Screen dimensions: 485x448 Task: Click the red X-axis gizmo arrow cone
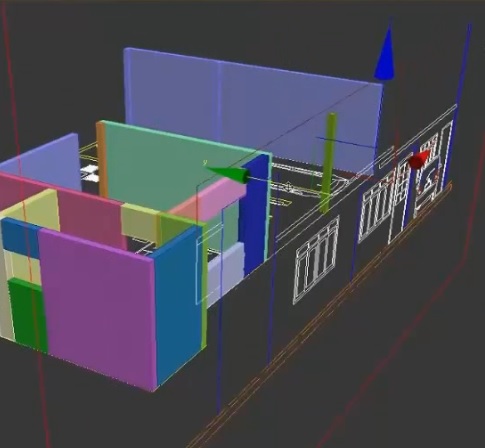point(419,160)
